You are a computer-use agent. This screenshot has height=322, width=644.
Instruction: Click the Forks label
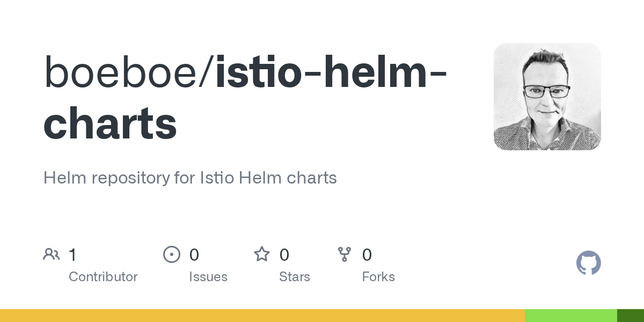(378, 277)
